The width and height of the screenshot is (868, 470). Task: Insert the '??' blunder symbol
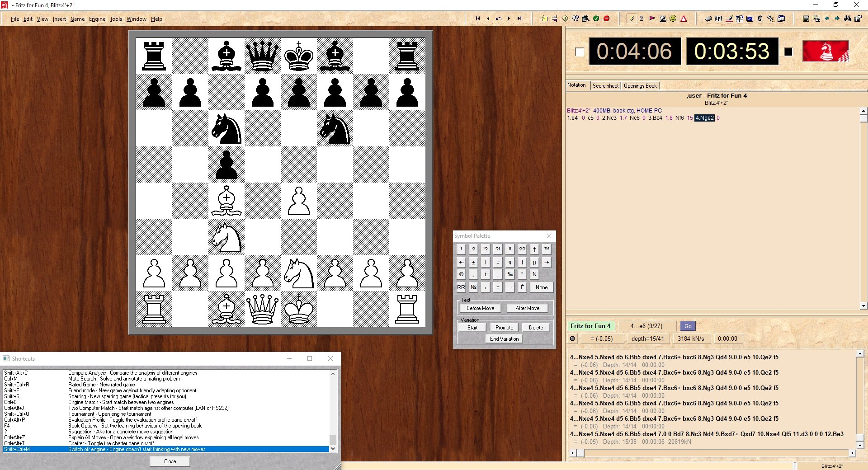pyautogui.click(x=522, y=249)
